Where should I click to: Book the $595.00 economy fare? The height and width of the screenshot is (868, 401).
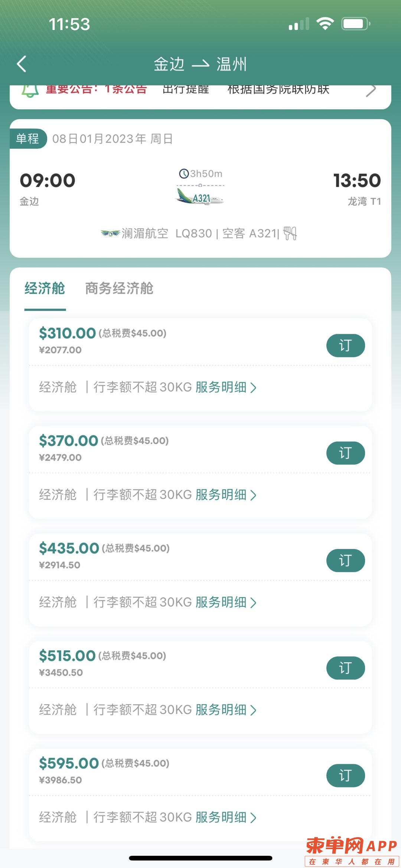(x=345, y=776)
